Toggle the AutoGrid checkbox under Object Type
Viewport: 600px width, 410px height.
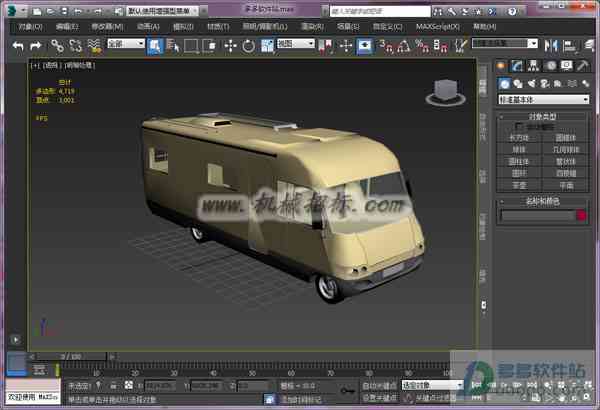pyautogui.click(x=519, y=126)
